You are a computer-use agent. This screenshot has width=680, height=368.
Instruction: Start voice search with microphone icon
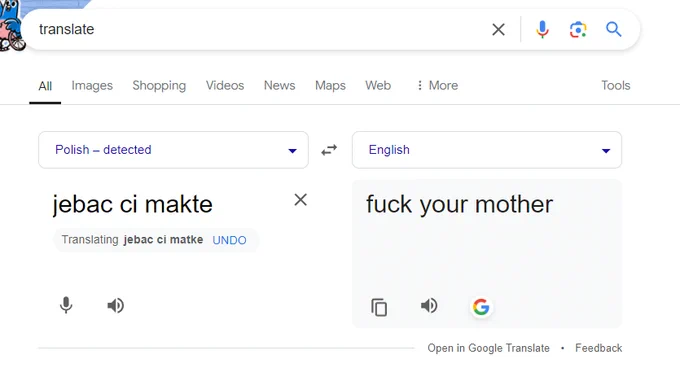click(542, 29)
